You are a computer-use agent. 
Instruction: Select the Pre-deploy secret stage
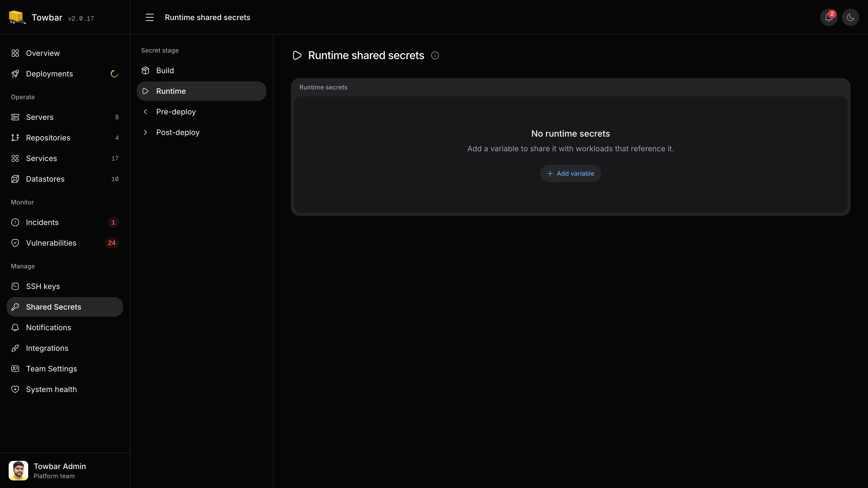(202, 112)
